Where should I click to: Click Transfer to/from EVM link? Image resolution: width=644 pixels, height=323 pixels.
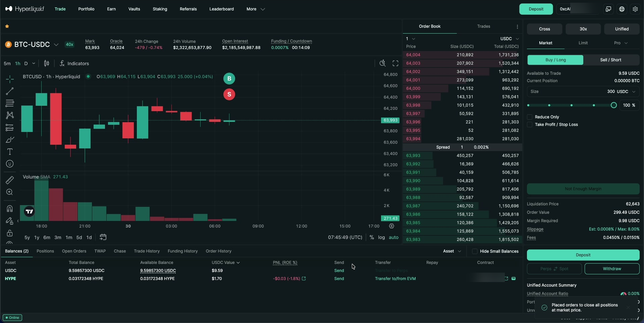[x=395, y=279]
